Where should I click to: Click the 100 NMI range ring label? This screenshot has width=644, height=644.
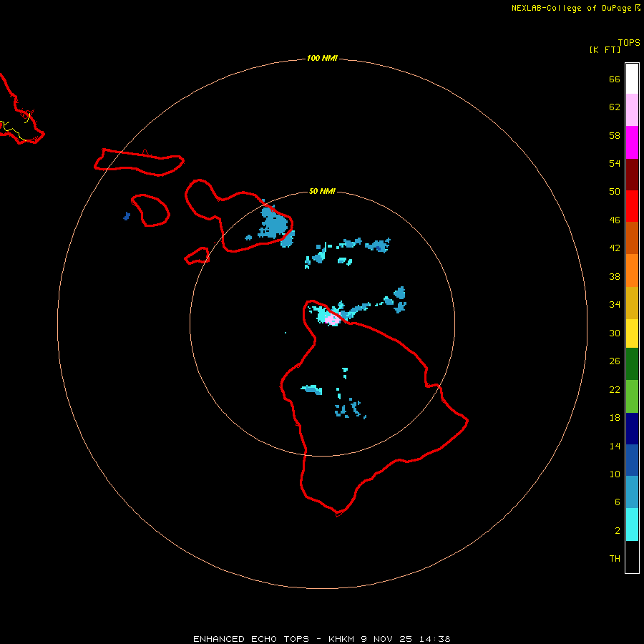coord(322,59)
